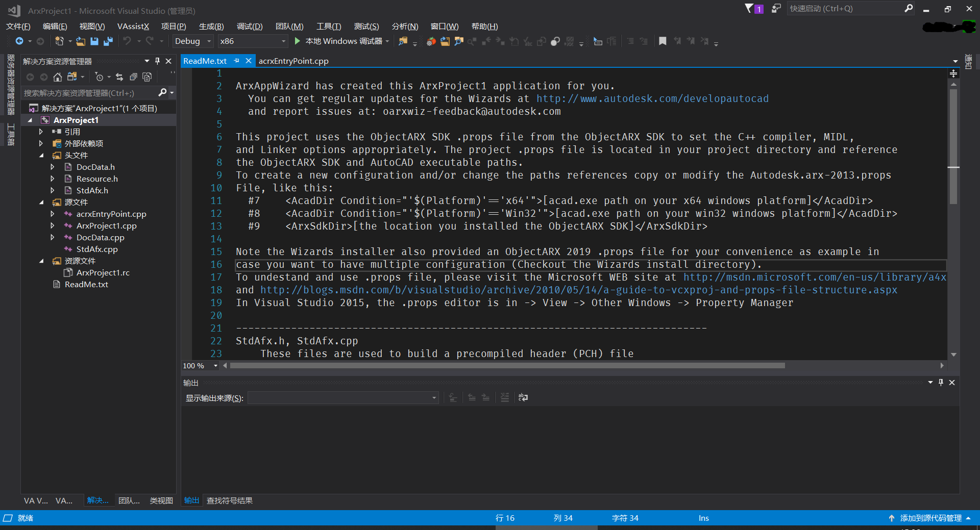Collapse the 资源文件 folder
The height and width of the screenshot is (530, 980).
click(x=41, y=261)
